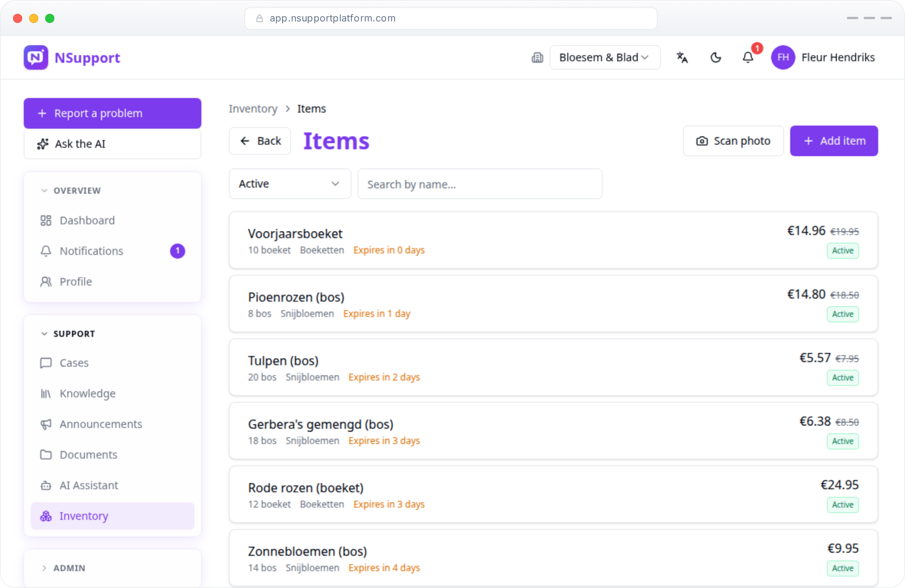Viewport: 905px width, 588px height.
Task: Toggle dark mode moon icon
Action: pyautogui.click(x=716, y=57)
